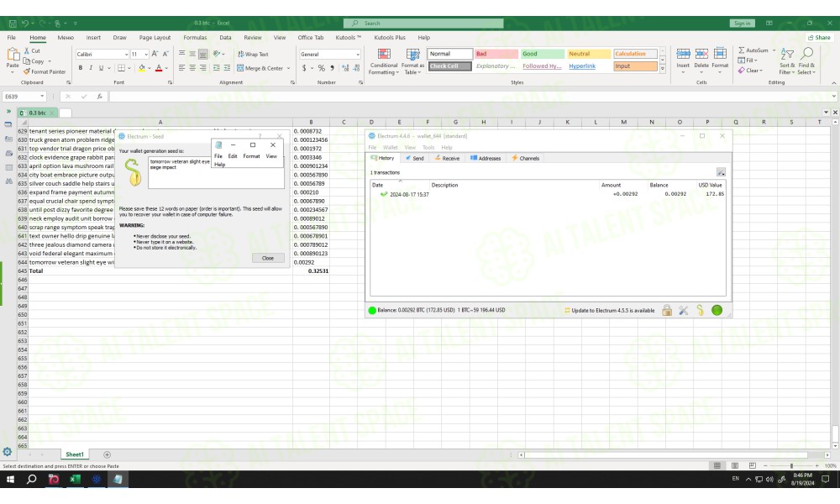Screen dimensions: 840x504
Task: Click the Sign in button
Action: [742, 23]
